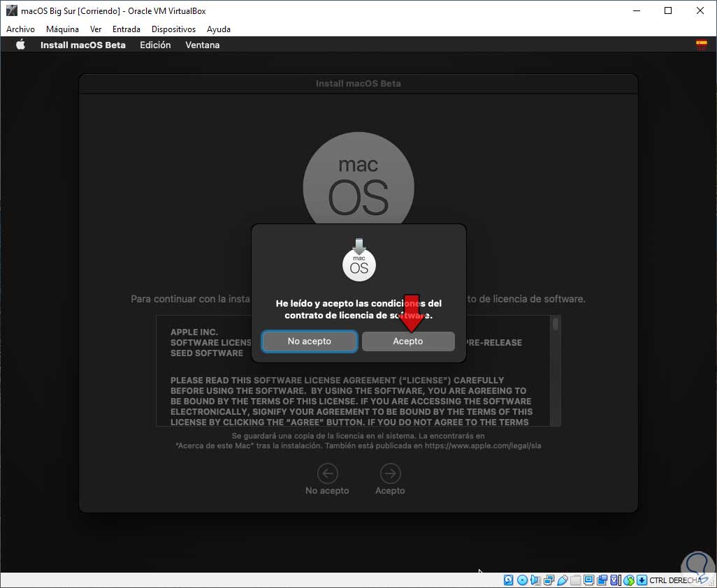
Task: Click the background Acepto forward-arrow icon
Action: coord(390,473)
